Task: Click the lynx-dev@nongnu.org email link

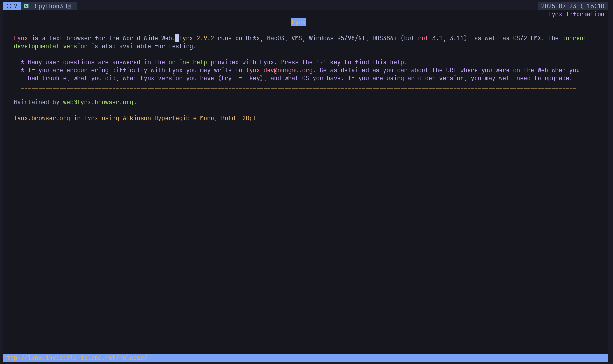Action: [x=279, y=70]
